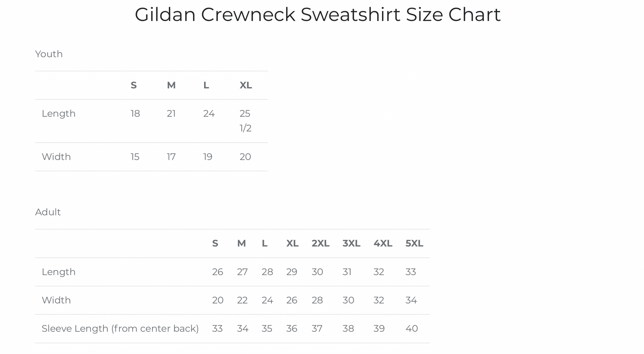Click the Gildan Crewneck Sweatshirt Size Chart title
Screen dimensions: 644x354
tap(317, 15)
